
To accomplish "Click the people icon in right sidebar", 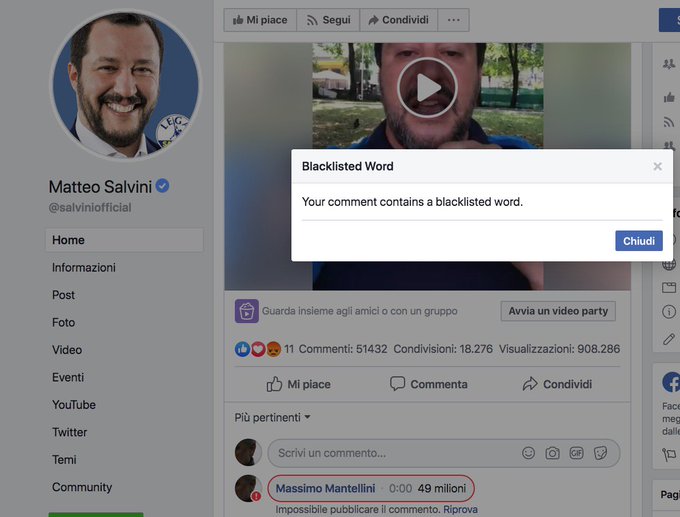I will [x=669, y=64].
